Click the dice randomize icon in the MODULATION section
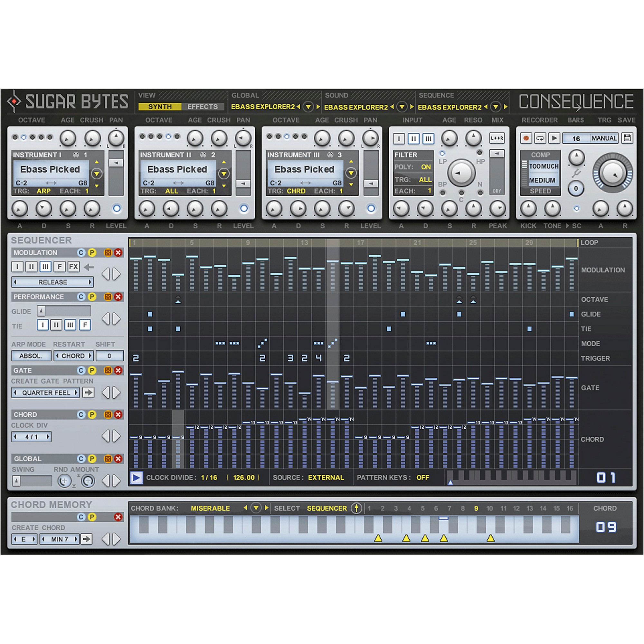The image size is (644, 644). (107, 253)
